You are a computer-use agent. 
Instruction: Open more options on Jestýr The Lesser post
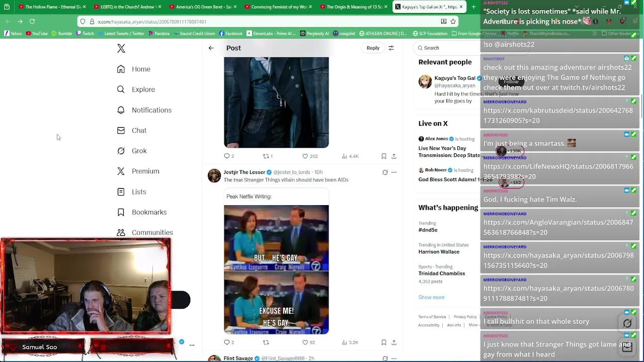(394, 172)
